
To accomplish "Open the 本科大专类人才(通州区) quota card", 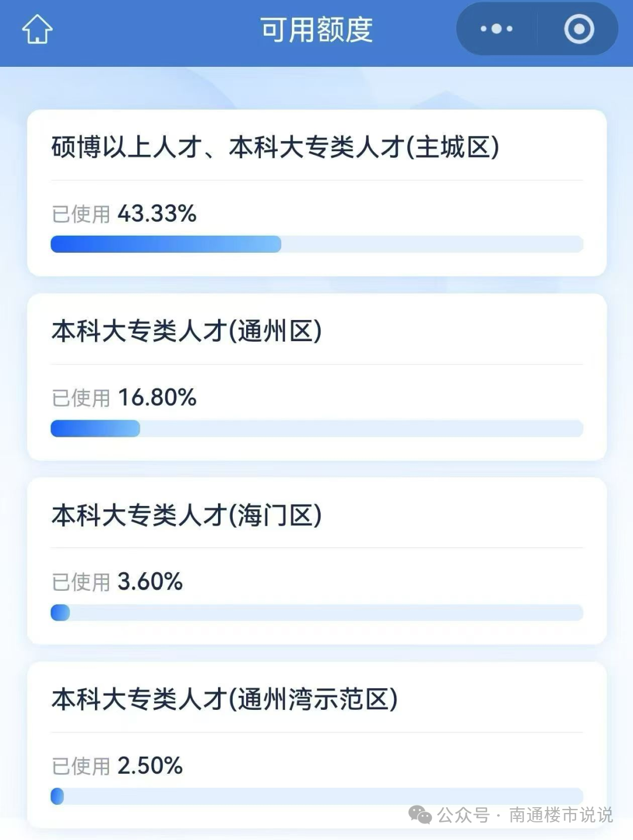I will coord(187,331).
